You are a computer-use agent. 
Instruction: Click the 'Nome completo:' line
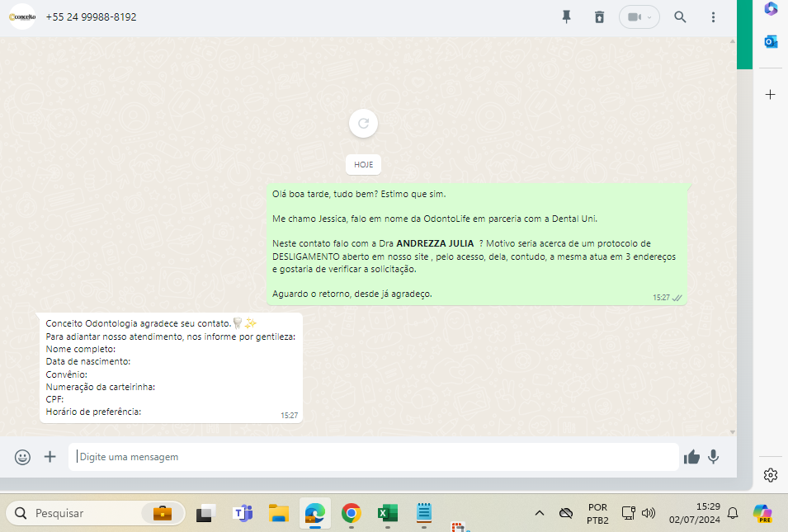coord(80,349)
